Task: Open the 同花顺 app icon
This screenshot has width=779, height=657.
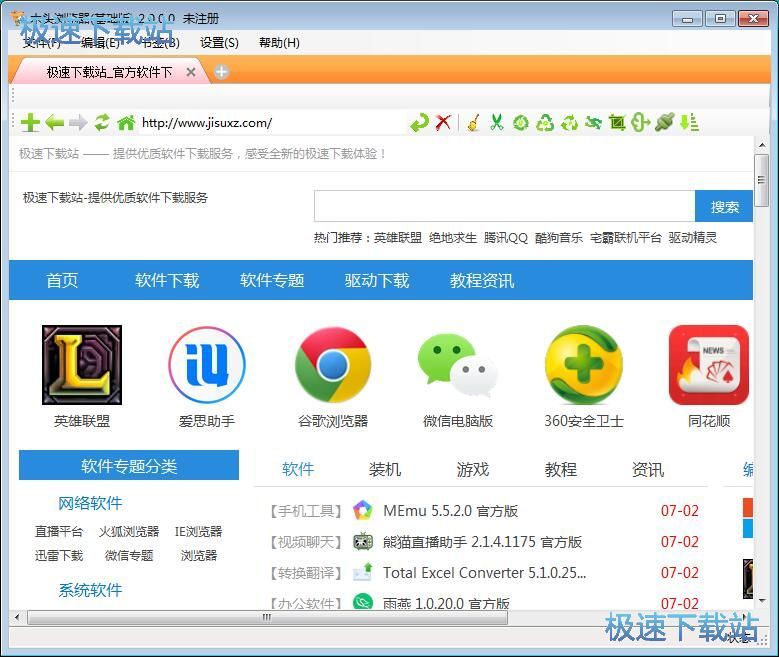Action: click(709, 365)
